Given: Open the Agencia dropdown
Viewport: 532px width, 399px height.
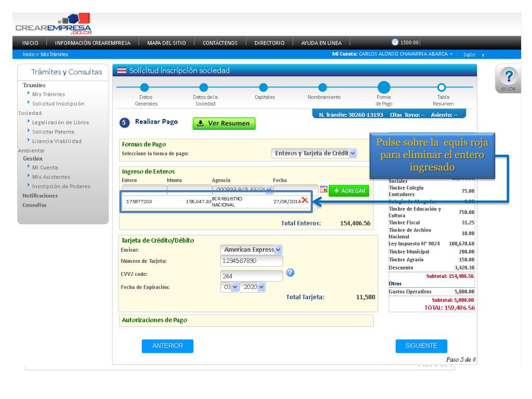Looking at the screenshot, I should pyautogui.click(x=243, y=189).
